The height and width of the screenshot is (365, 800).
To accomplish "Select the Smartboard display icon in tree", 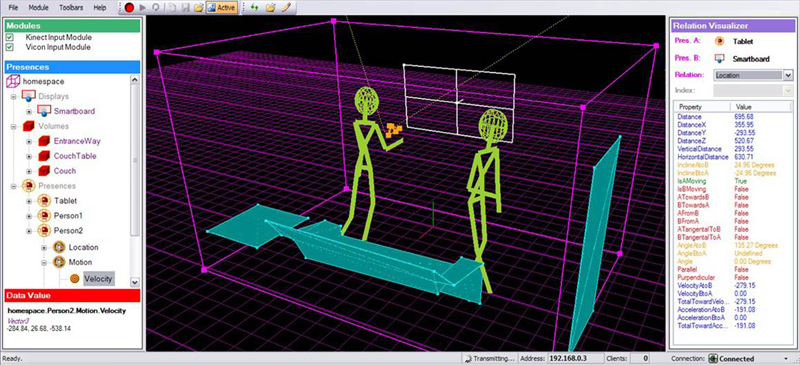I will point(44,111).
